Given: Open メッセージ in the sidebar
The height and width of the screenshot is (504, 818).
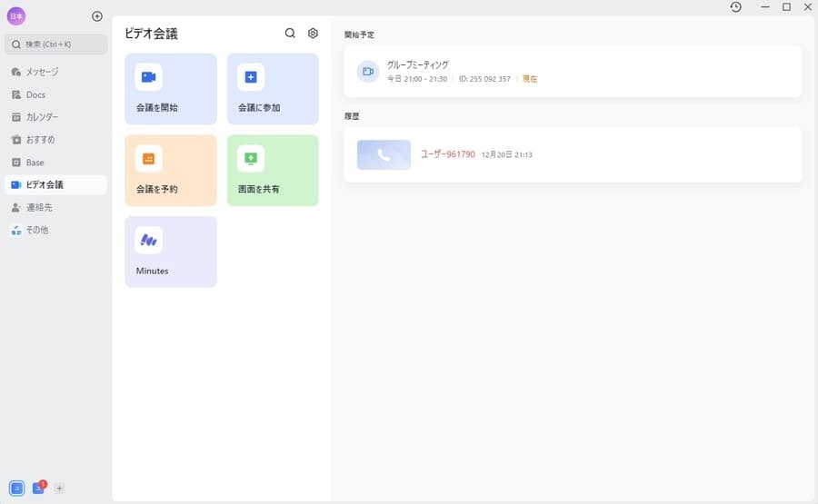Looking at the screenshot, I should click(x=42, y=72).
